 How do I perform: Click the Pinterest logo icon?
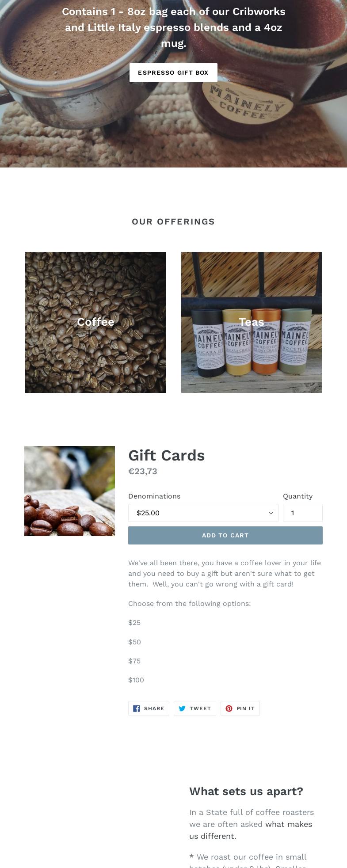pyautogui.click(x=229, y=708)
